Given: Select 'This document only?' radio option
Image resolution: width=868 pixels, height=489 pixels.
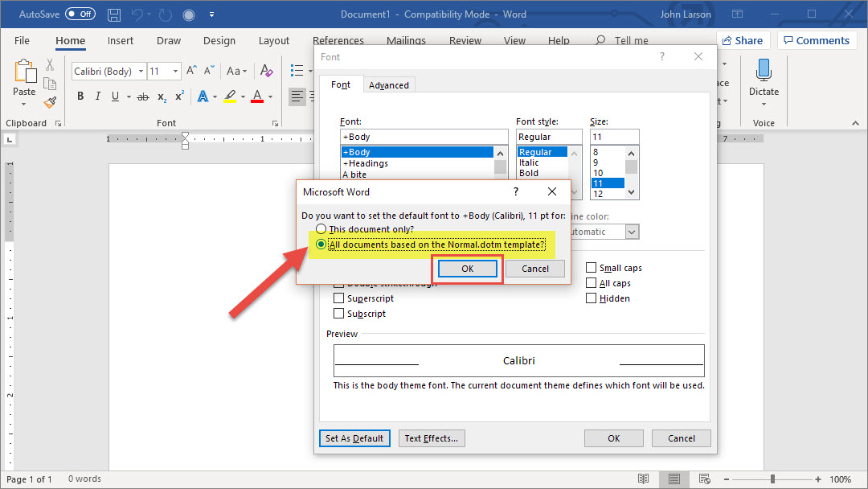Looking at the screenshot, I should [x=321, y=229].
